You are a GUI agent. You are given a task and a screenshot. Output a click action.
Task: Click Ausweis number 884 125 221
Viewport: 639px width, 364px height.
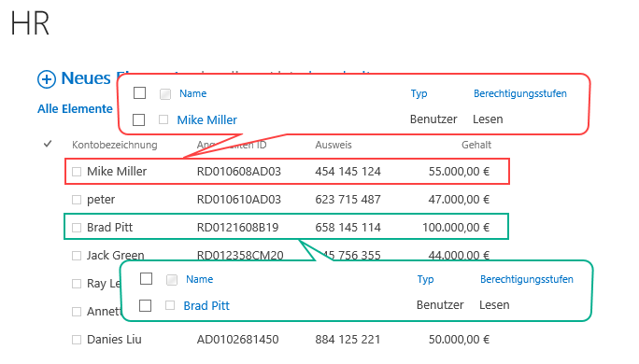click(348, 339)
